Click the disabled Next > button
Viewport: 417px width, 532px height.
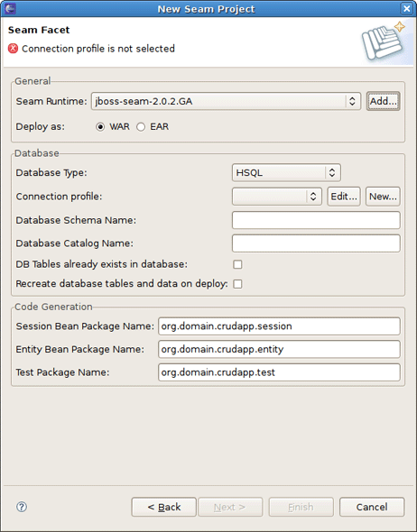[230, 507]
